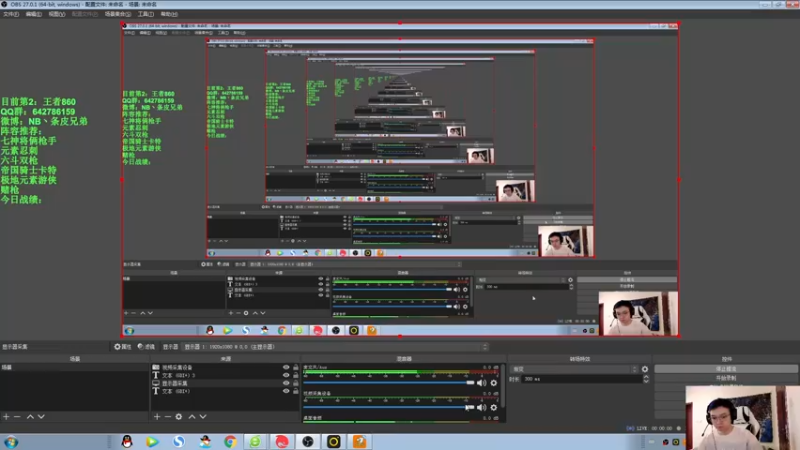The height and width of the screenshot is (450, 800).
Task: Open QQ from the taskbar
Action: tap(127, 441)
